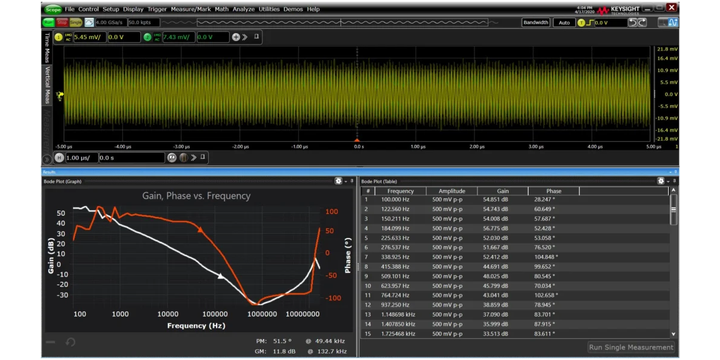Open the Math menu
This screenshot has width=720, height=360.
[222, 9]
